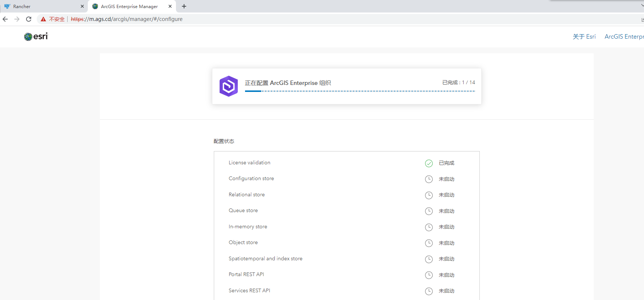The width and height of the screenshot is (644, 300).
Task: Open the ArcGIS Enterprise header link
Action: click(x=624, y=36)
